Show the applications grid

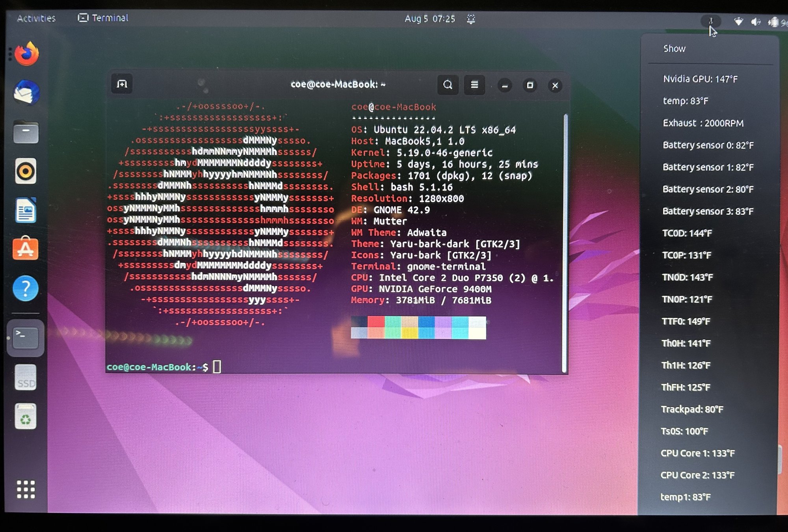click(26, 489)
